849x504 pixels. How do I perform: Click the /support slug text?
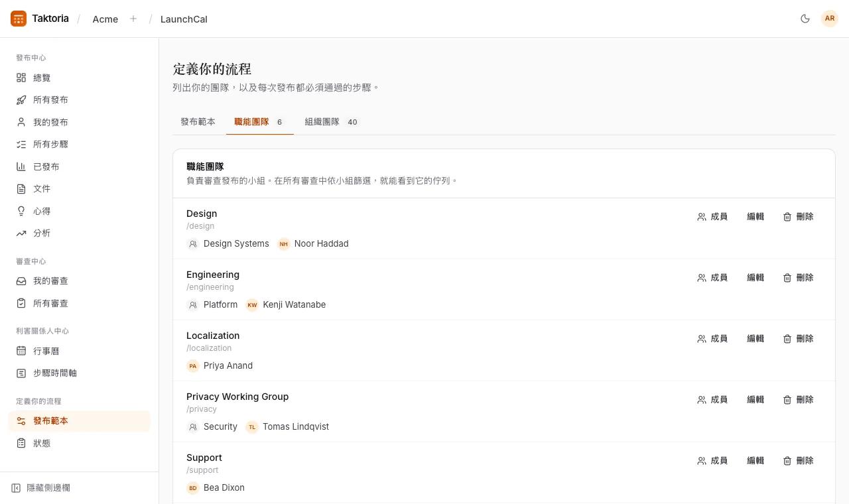(202, 470)
